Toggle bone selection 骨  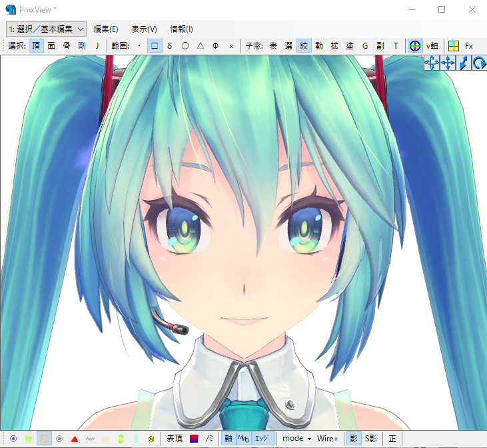[67, 46]
